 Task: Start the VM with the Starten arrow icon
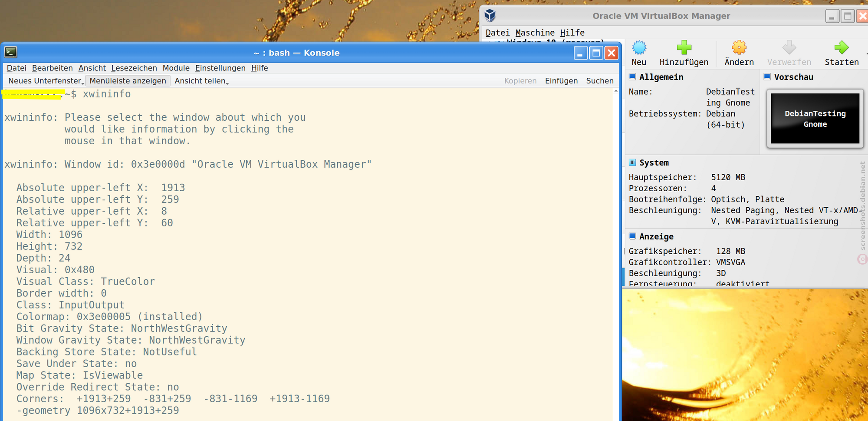842,47
